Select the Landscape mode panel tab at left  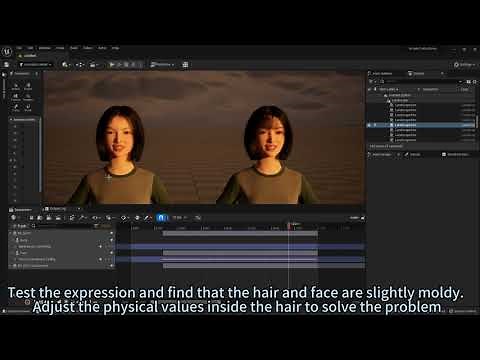21,74
